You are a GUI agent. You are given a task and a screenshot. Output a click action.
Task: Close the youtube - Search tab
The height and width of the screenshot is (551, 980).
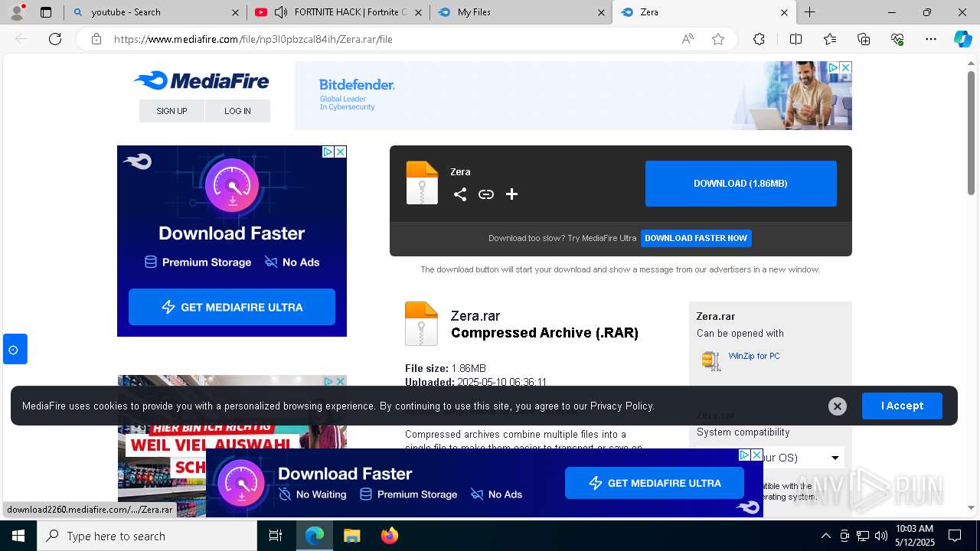235,12
